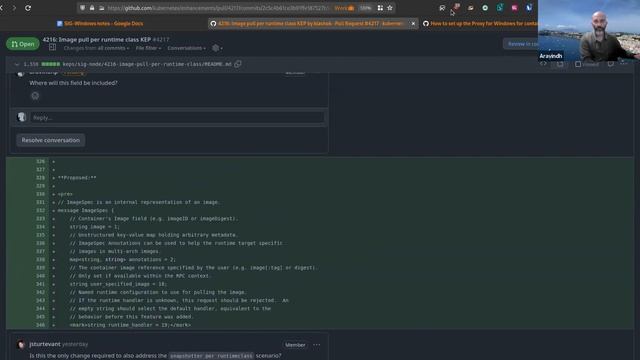The width and height of the screenshot is (640, 360).
Task: Copy the README.md file path
Action: 238,64
